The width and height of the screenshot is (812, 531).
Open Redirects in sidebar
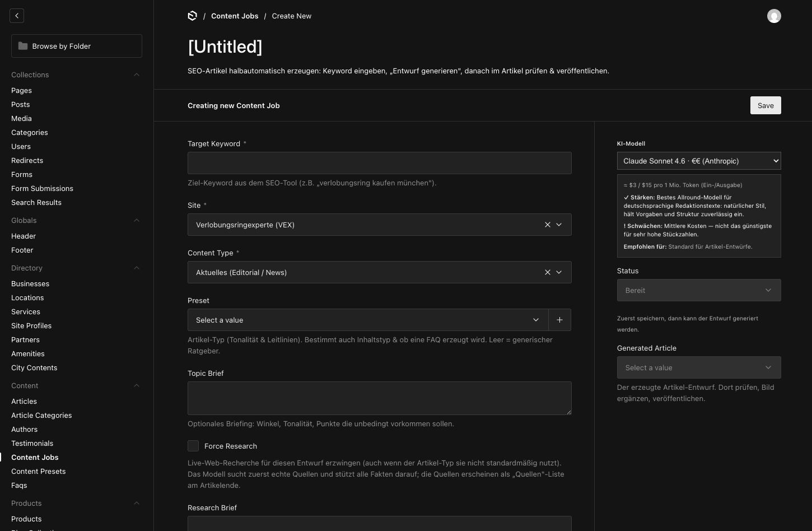pyautogui.click(x=27, y=160)
